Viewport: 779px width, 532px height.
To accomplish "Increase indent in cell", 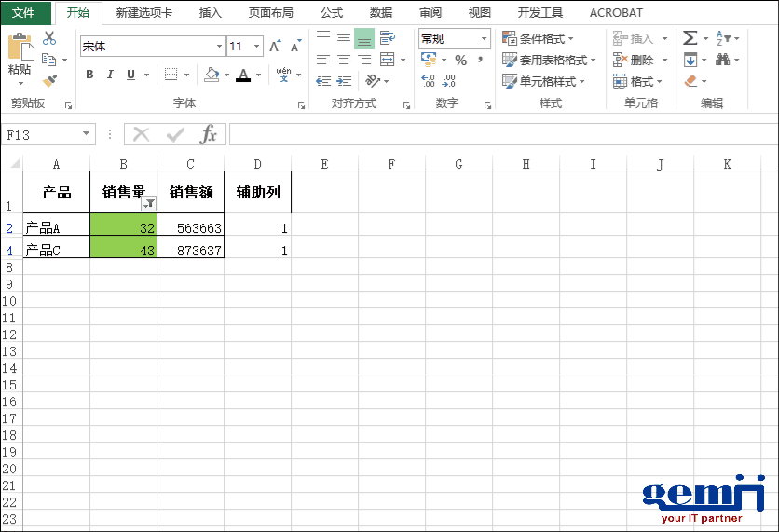I will pyautogui.click(x=344, y=81).
